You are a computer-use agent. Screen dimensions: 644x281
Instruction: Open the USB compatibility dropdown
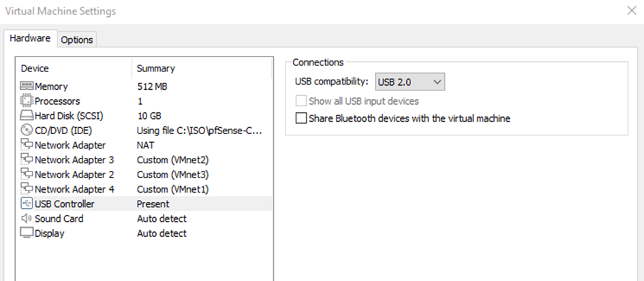pyautogui.click(x=410, y=82)
